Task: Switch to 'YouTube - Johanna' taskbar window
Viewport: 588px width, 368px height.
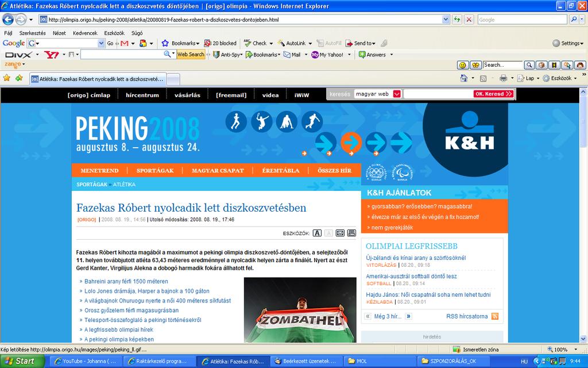Action: click(86, 361)
